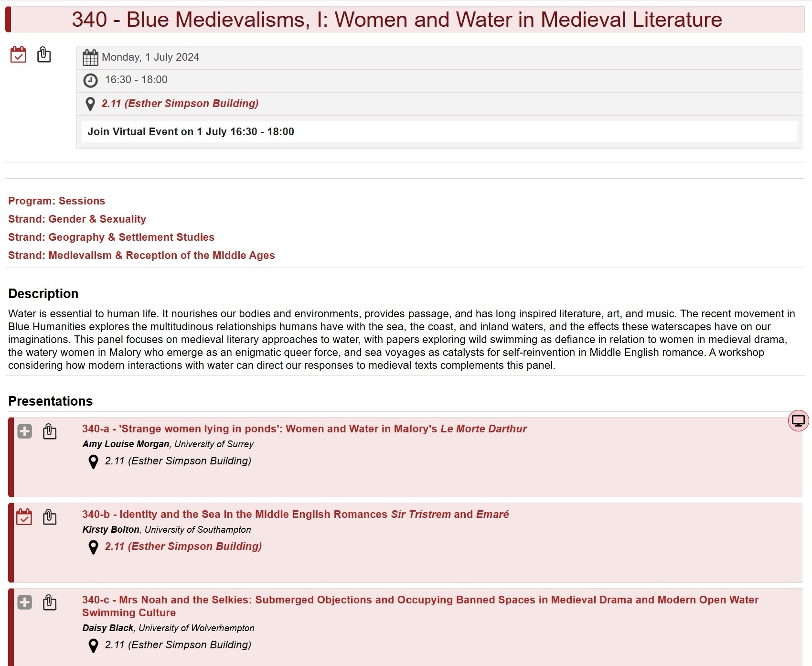The image size is (812, 666).
Task: Toggle calendar-check icon for presentation 340-b
Action: (24, 517)
